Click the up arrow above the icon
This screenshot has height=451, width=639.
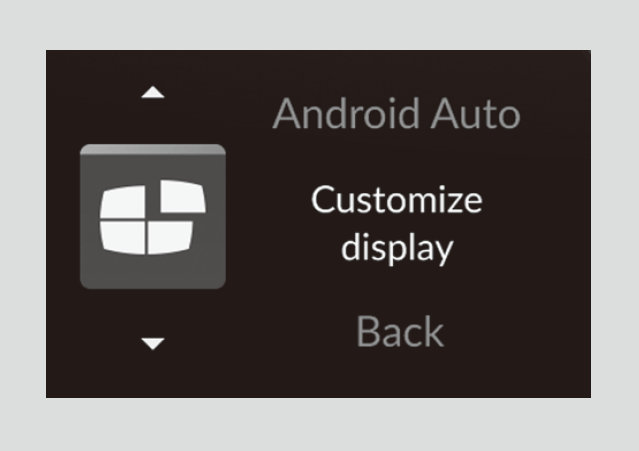pyautogui.click(x=153, y=92)
